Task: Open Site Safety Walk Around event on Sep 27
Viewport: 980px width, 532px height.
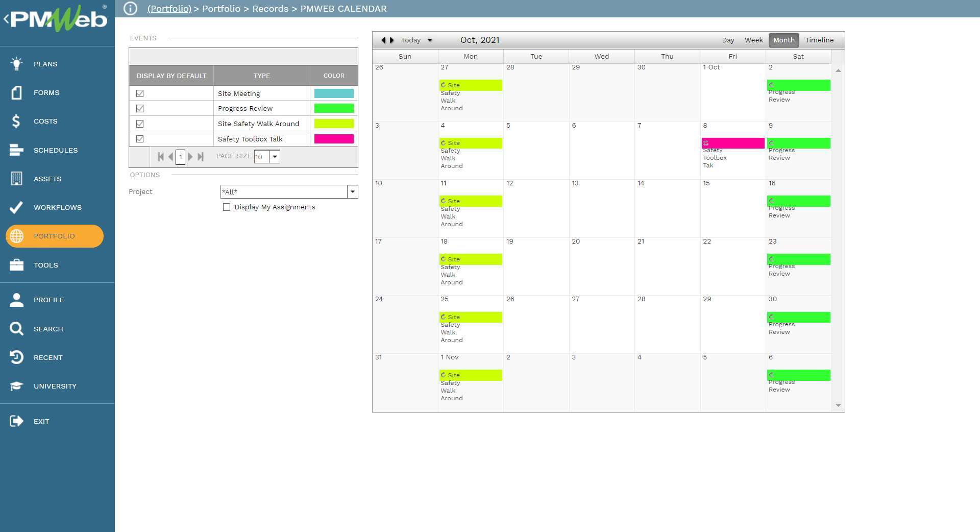Action: [471, 85]
